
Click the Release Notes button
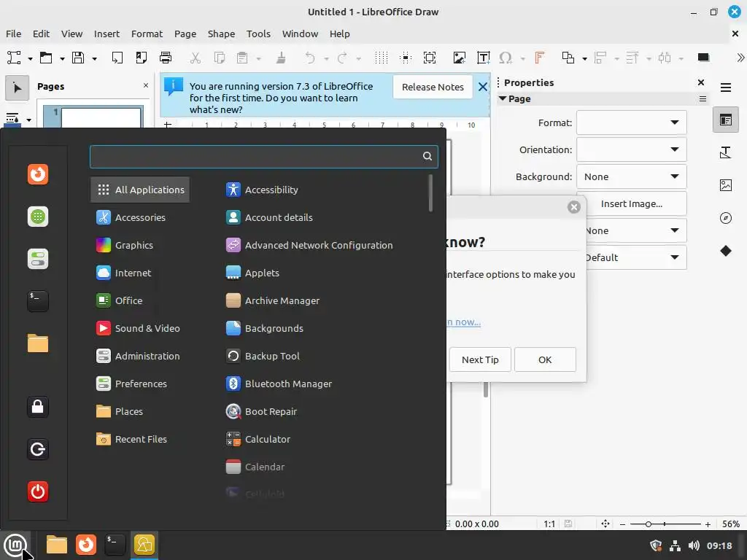point(433,87)
